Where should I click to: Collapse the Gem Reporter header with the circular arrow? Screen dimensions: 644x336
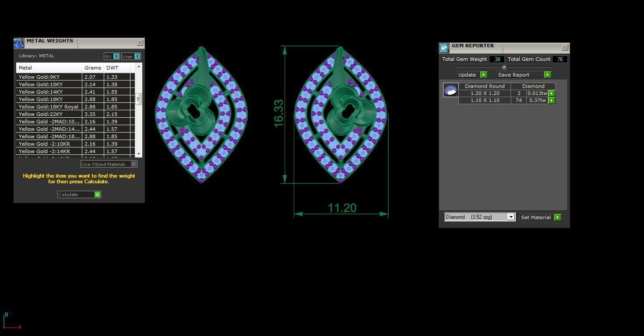tap(504, 67)
